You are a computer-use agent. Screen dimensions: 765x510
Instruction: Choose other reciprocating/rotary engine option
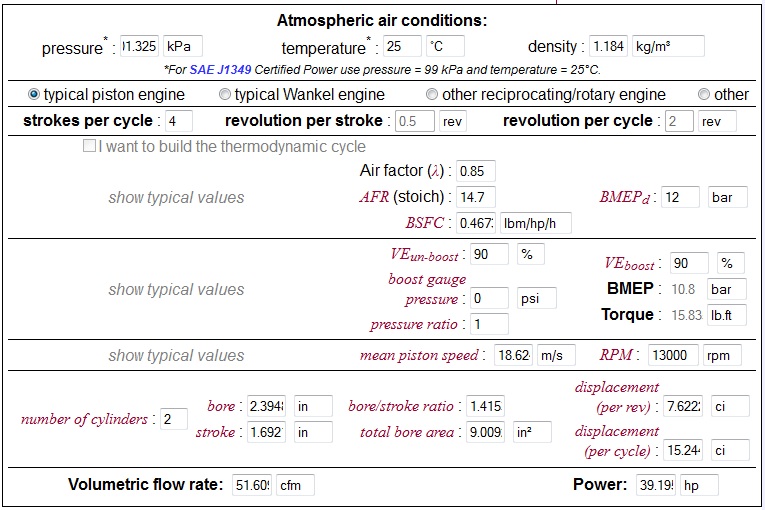pyautogui.click(x=432, y=94)
